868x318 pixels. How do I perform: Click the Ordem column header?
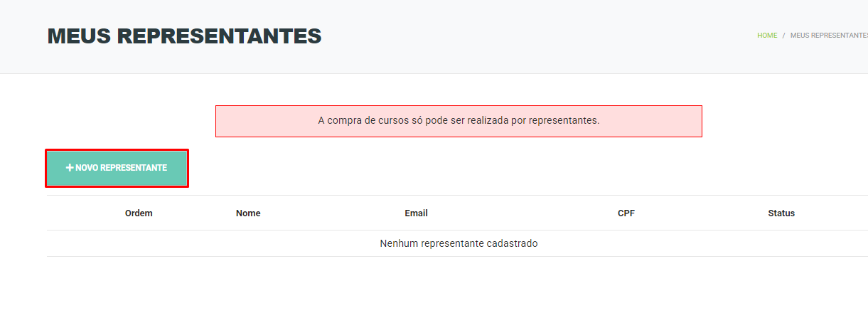tap(139, 213)
